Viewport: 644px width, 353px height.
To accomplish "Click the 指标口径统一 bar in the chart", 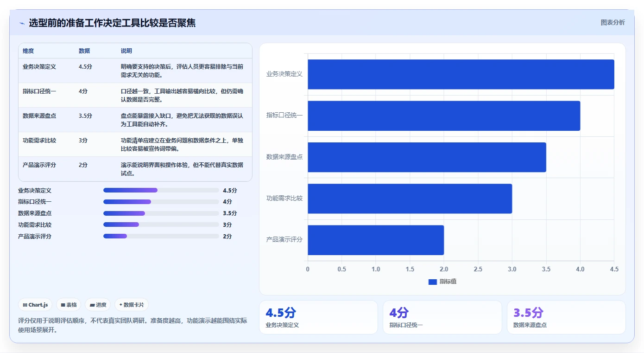I will click(x=444, y=116).
